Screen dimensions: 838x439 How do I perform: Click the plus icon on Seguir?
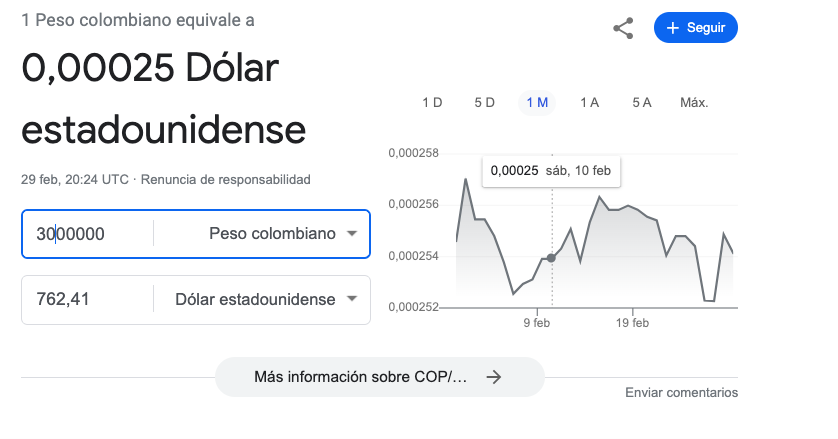coord(673,28)
